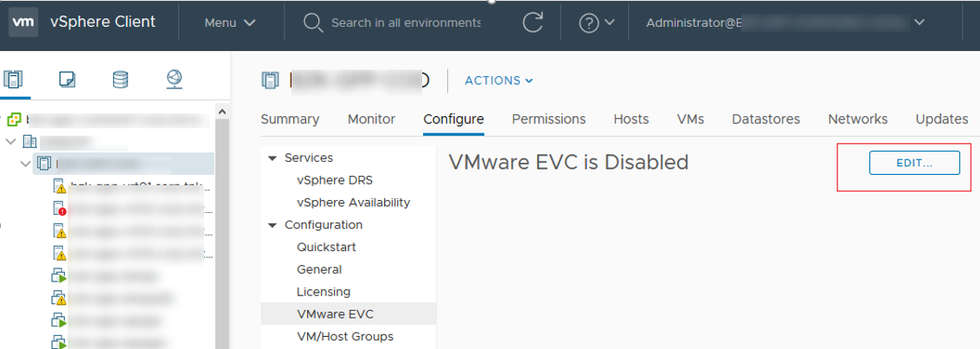Select the highlighted cluster in the tree
The image size is (980, 349).
123,164
